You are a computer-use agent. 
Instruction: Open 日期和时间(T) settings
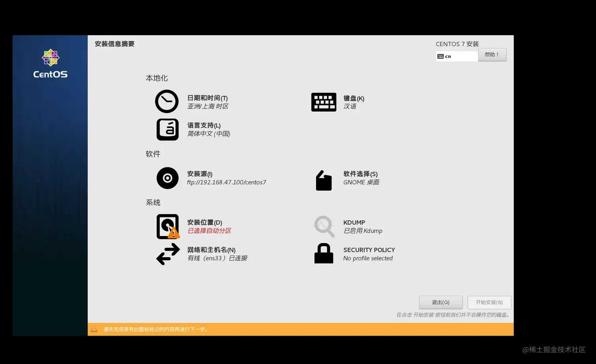click(207, 98)
